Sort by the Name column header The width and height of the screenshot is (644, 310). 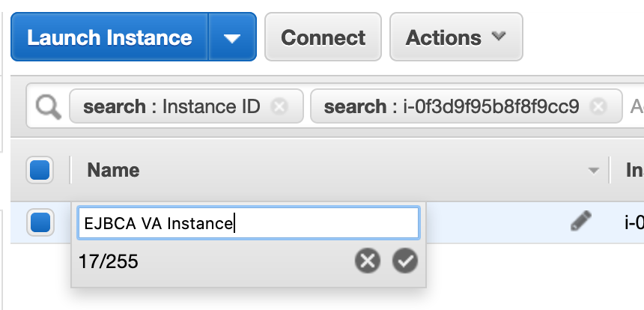[113, 170]
